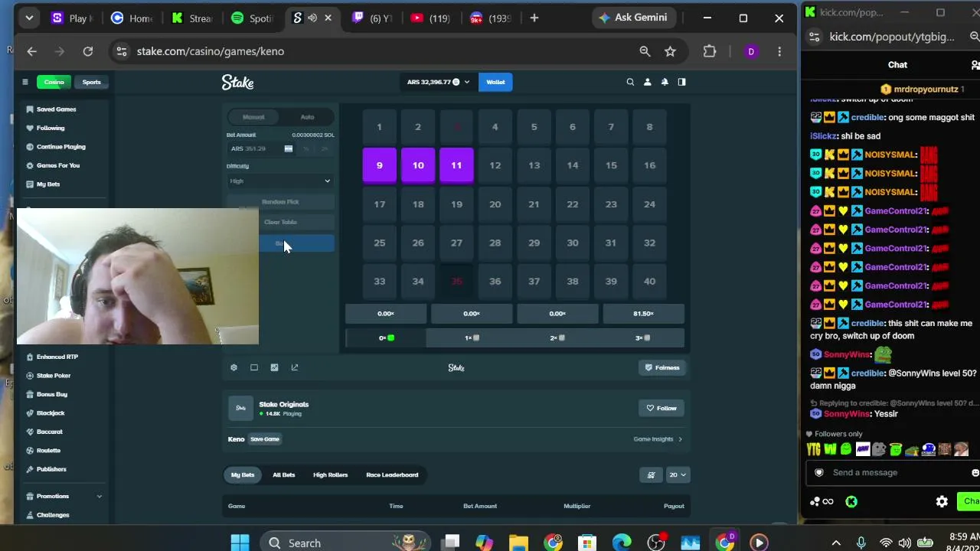Open File Explorer from the taskbar

point(518,543)
